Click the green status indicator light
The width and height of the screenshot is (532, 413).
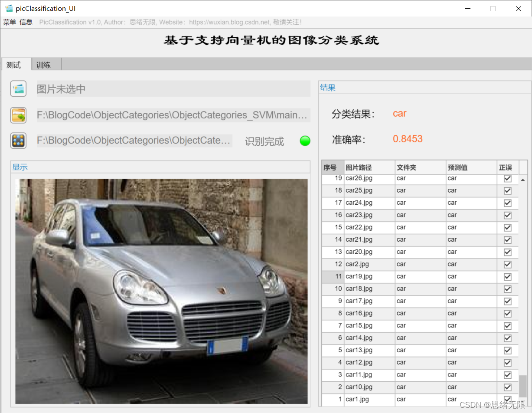point(305,141)
